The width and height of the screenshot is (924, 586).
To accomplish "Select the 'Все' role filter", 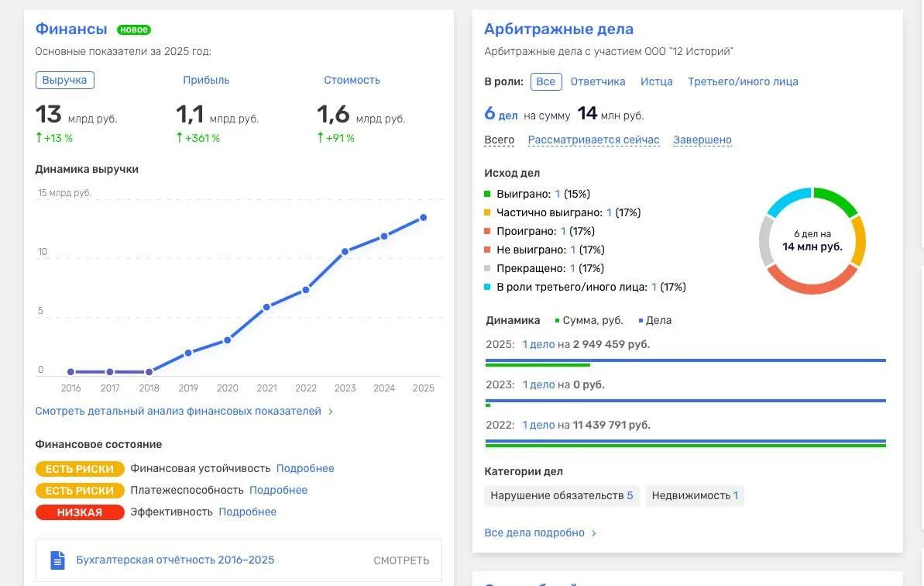I will pyautogui.click(x=546, y=81).
